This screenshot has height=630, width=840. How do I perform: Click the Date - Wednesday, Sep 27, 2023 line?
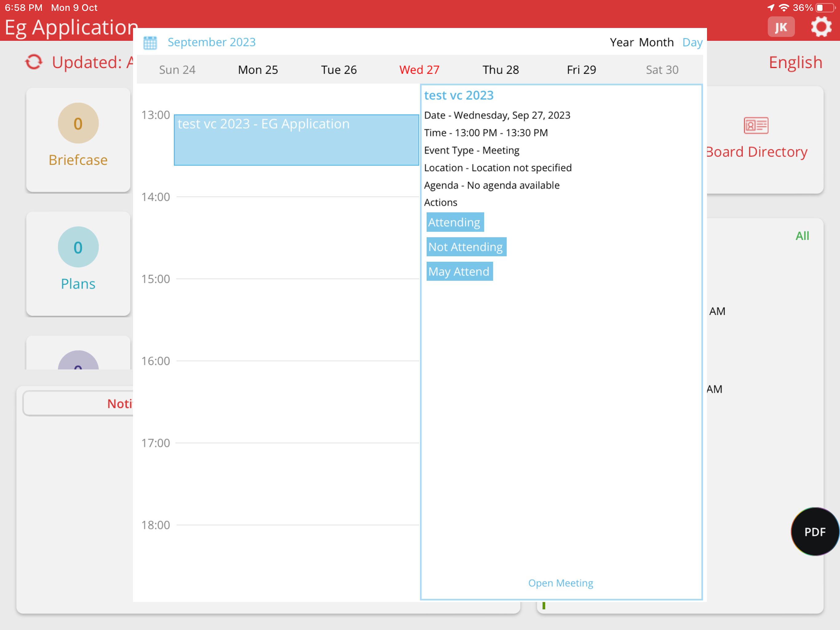tap(497, 115)
